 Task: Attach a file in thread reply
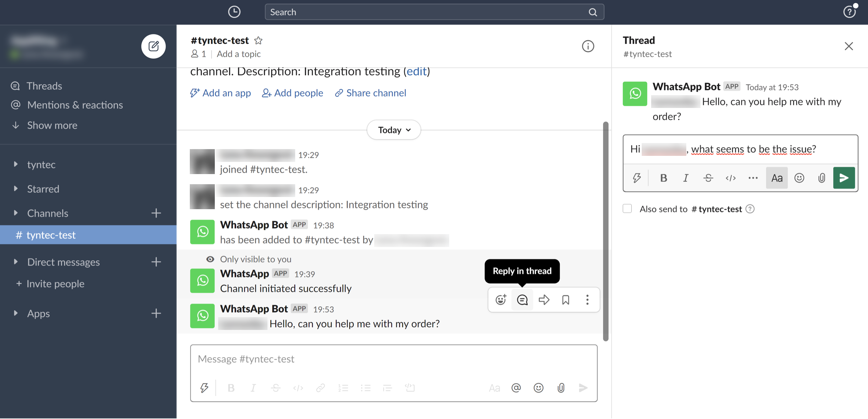click(821, 178)
